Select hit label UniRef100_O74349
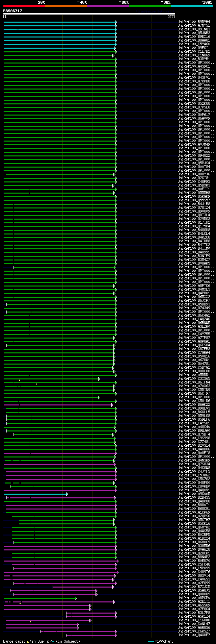 [x=194, y=308]
